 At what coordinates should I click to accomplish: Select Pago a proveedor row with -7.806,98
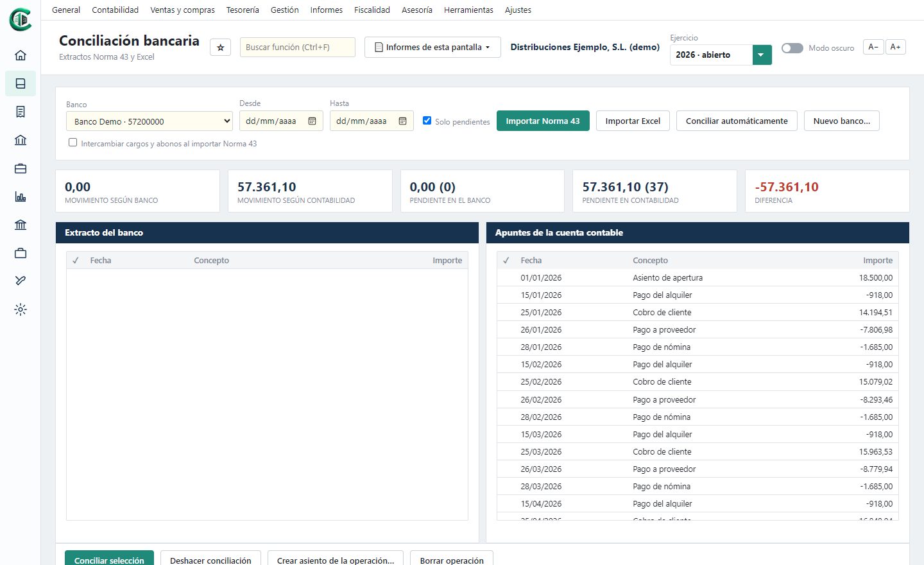click(x=697, y=330)
